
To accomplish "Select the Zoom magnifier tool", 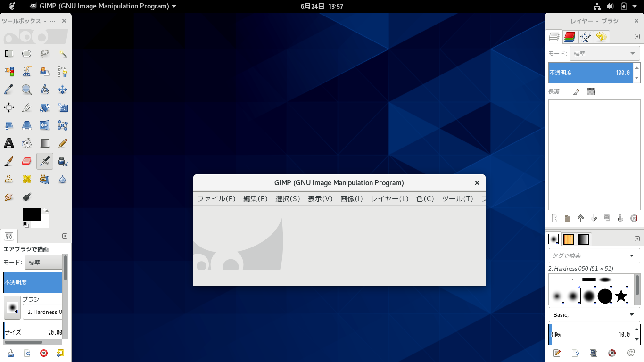I will point(27,90).
